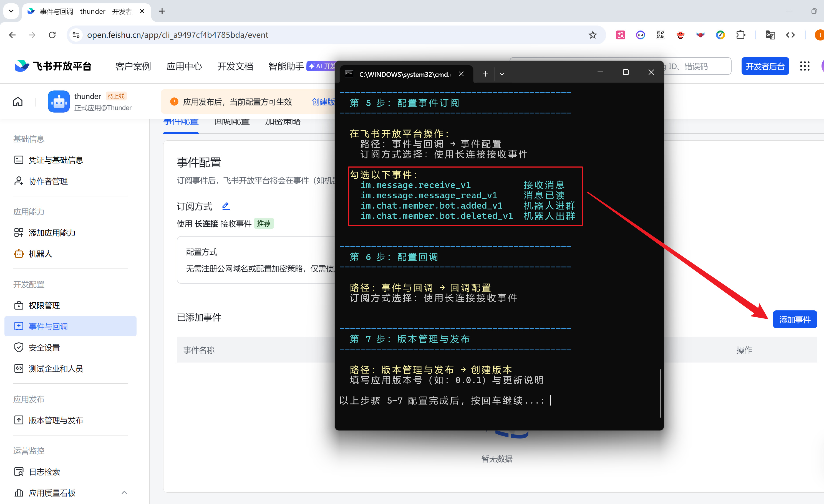The image size is (824, 504).
Task: Collapse the 应用质量看板 section chevron
Action: [x=124, y=492]
